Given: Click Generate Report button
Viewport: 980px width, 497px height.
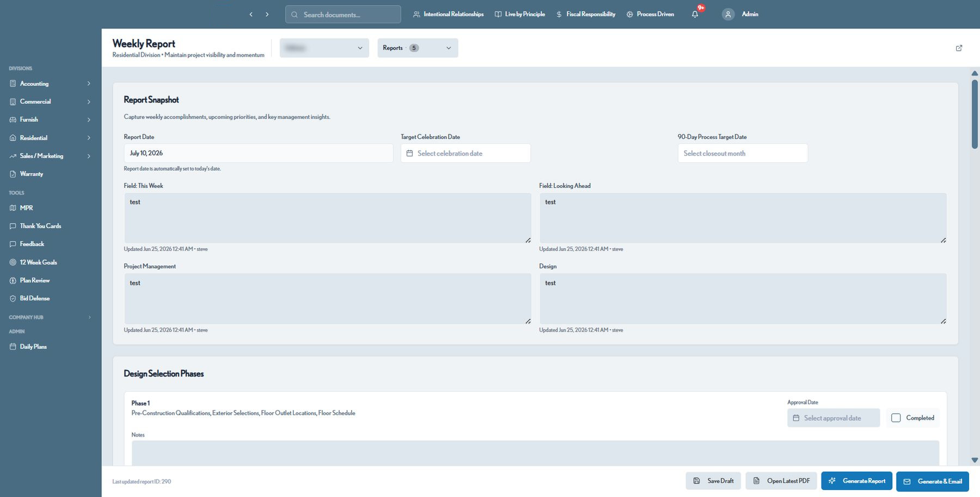Looking at the screenshot, I should click(856, 481).
